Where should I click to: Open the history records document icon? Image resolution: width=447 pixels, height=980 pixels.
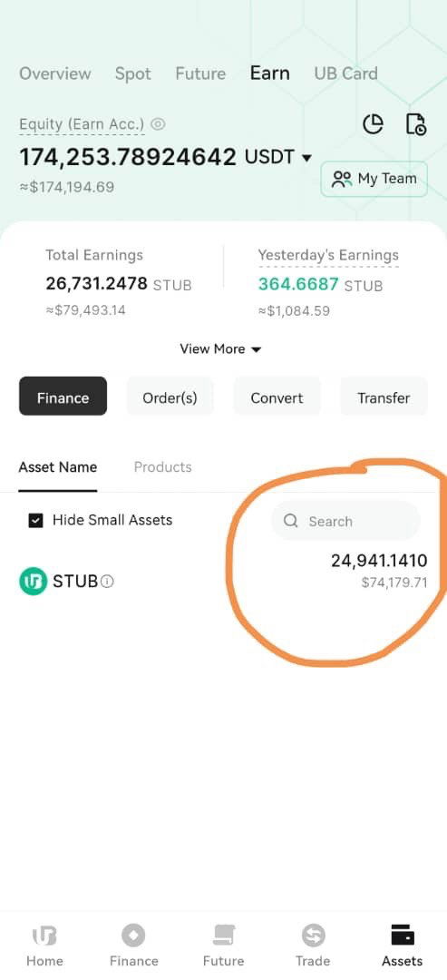pyautogui.click(x=416, y=123)
